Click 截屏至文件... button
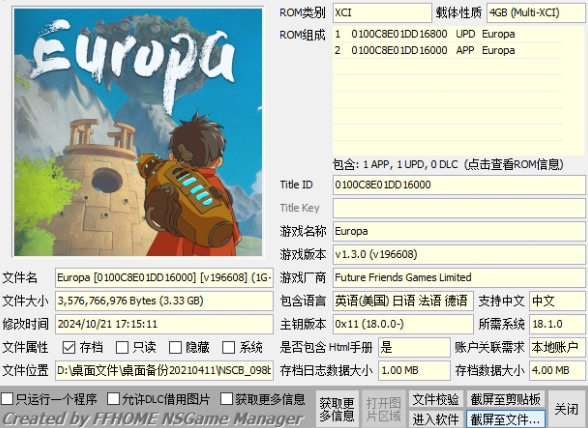The image size is (588, 428). 506,419
